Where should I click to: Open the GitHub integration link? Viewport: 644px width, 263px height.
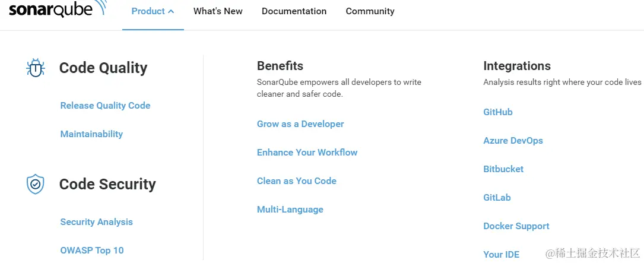pyautogui.click(x=498, y=112)
